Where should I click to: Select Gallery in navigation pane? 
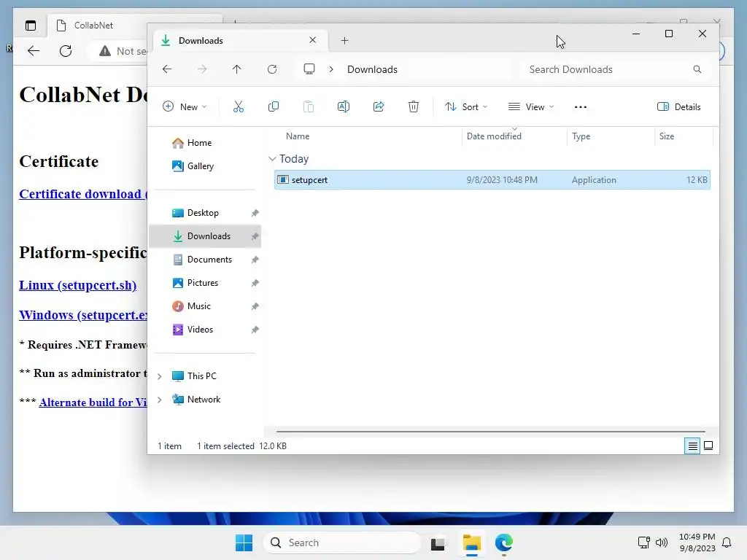205,166
